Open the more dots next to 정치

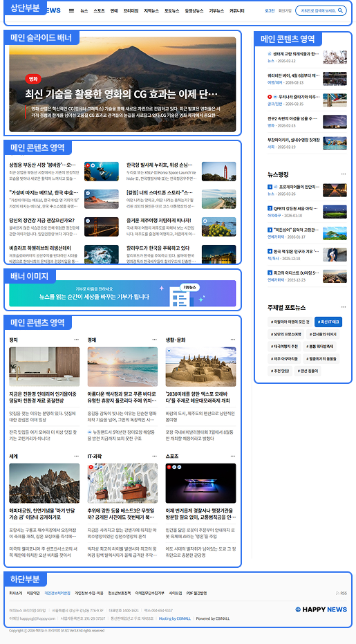[76, 340]
